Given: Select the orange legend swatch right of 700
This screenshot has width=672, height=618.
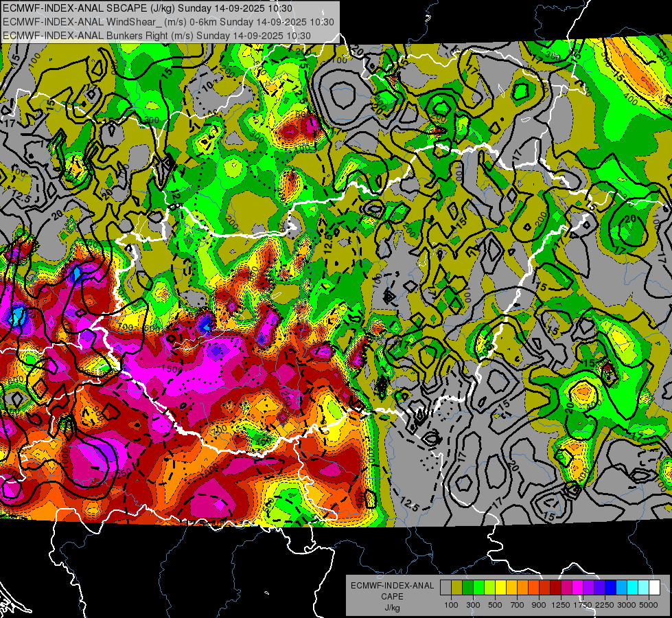Looking at the screenshot, I should click(522, 588).
